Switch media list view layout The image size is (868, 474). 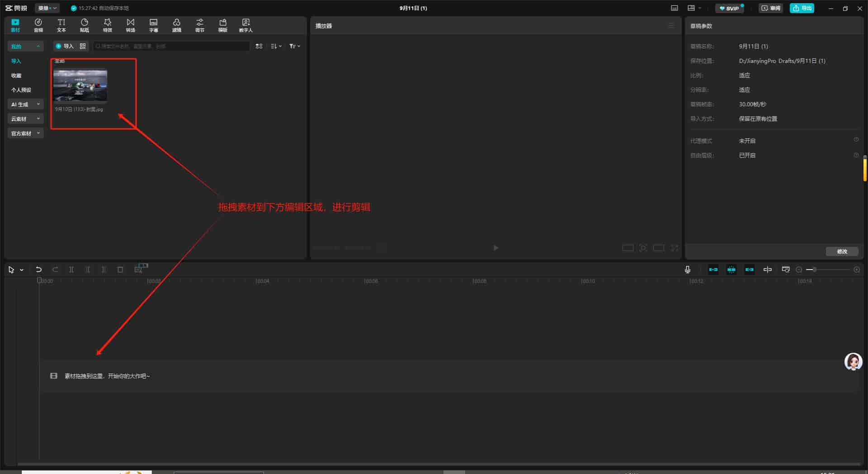pos(259,46)
